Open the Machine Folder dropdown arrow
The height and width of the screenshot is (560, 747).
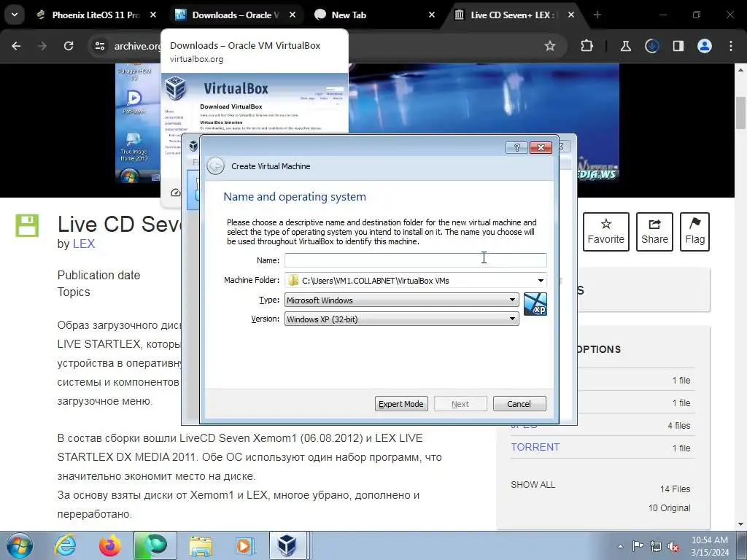(541, 281)
